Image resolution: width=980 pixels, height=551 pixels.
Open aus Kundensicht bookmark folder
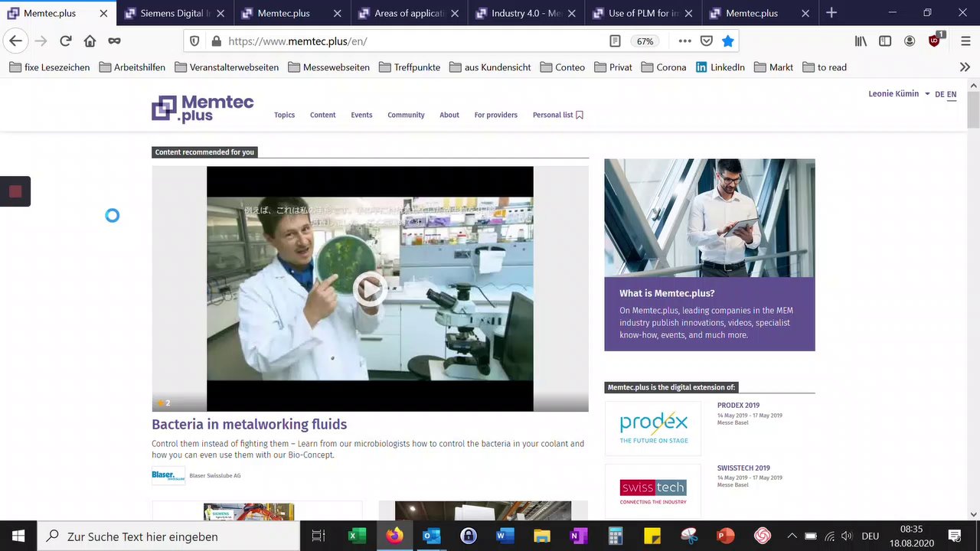point(490,67)
